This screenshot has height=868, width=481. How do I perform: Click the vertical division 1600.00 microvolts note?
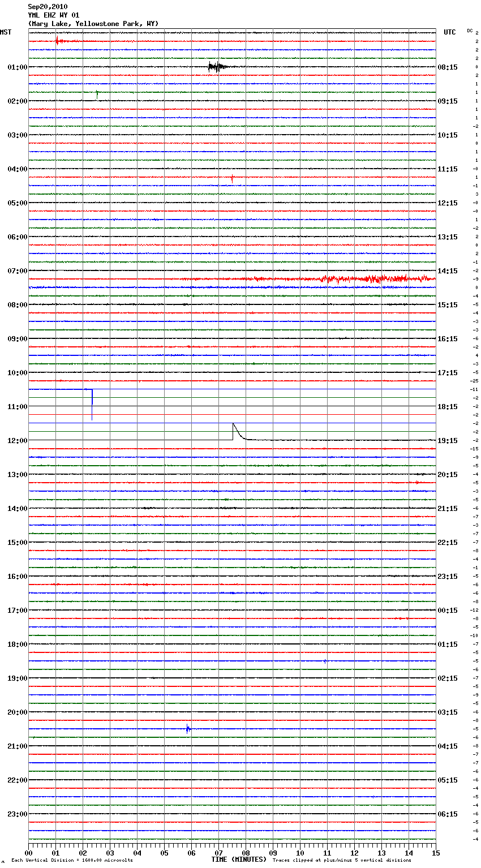72,861
